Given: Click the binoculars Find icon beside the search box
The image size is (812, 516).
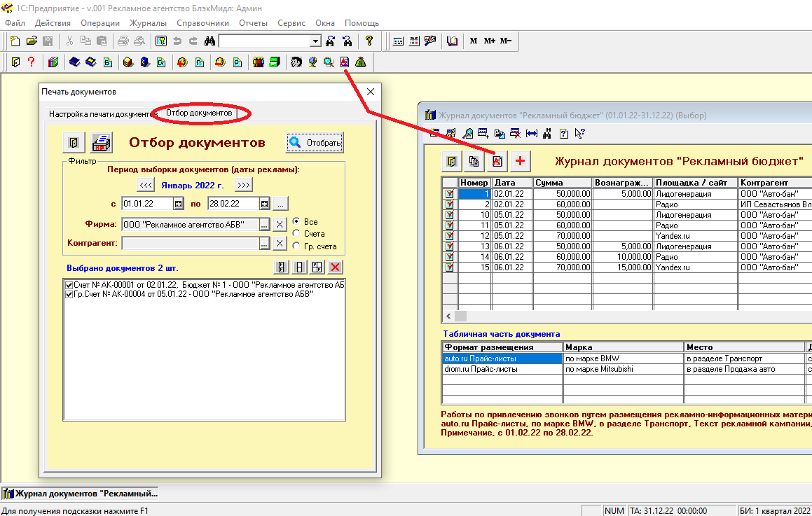Looking at the screenshot, I should pyautogui.click(x=209, y=41).
